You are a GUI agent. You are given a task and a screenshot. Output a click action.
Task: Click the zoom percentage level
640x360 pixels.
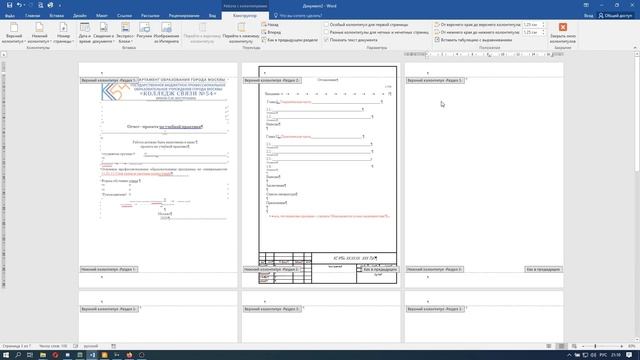632,346
